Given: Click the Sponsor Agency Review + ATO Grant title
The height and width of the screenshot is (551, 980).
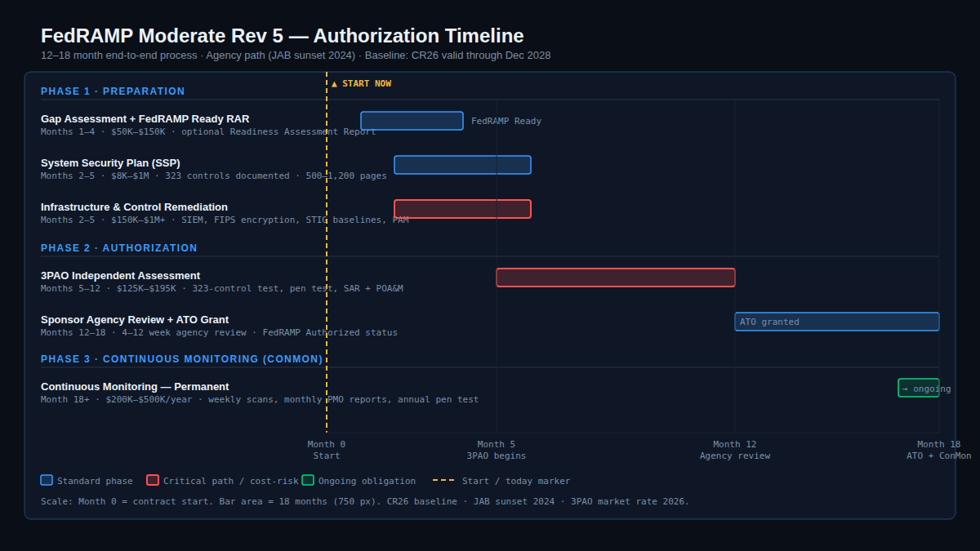Looking at the screenshot, I should (135, 320).
